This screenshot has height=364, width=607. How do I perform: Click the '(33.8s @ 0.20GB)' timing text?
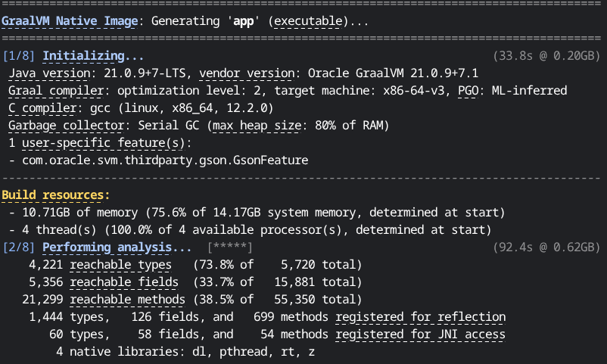(x=546, y=56)
